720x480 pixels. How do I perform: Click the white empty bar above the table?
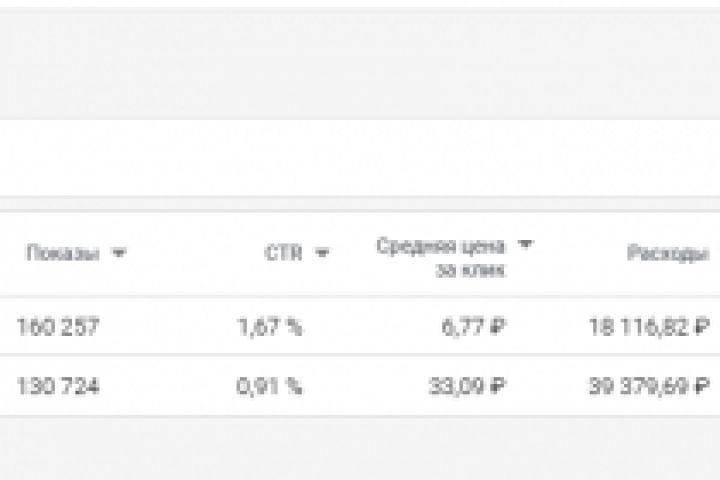click(360, 158)
